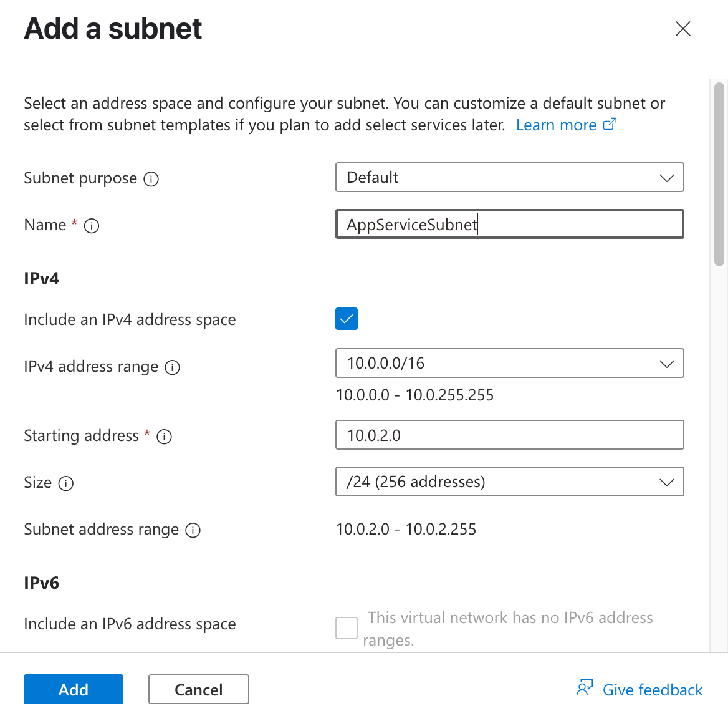Screen dimensions: 728x726
Task: Click info icon next to Size label
Action: coord(66,483)
